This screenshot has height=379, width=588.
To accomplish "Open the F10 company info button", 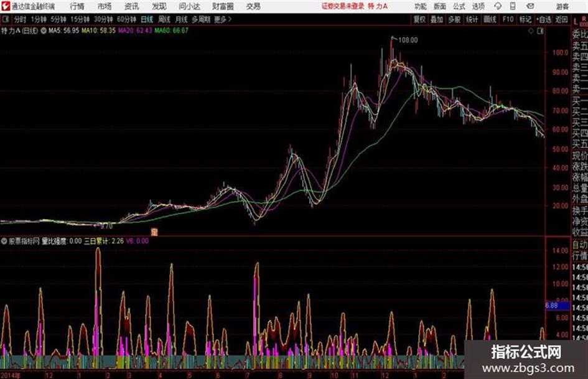I will pyautogui.click(x=508, y=19).
